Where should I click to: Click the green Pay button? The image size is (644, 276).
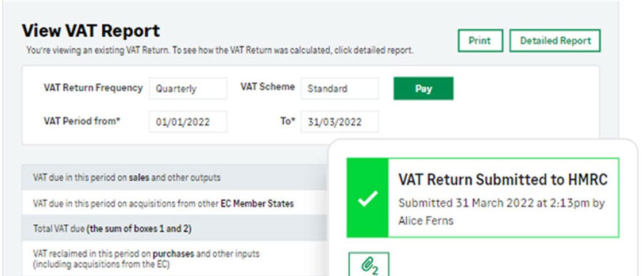[423, 89]
